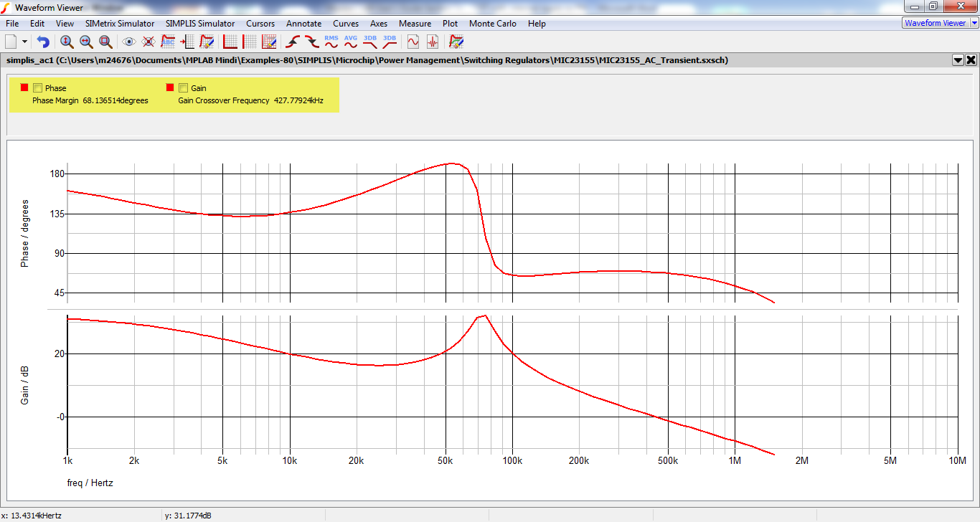Image resolution: width=980 pixels, height=522 pixels.
Task: Click the sine waveform plot icon
Action: pyautogui.click(x=413, y=42)
